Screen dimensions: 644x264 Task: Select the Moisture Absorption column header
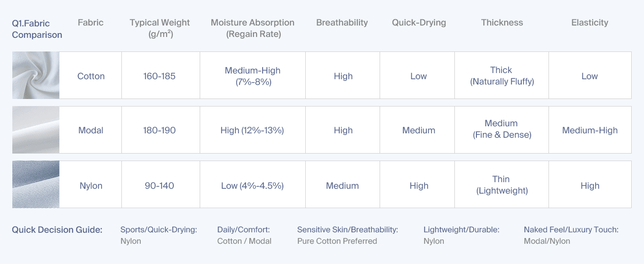(x=252, y=28)
